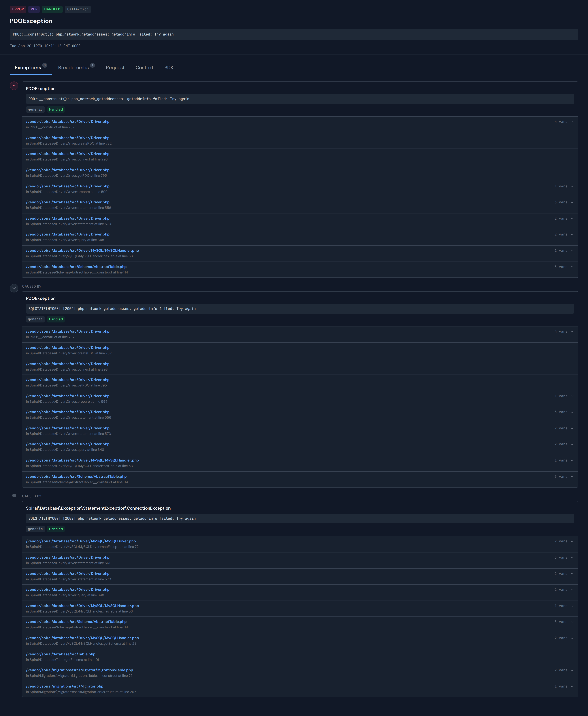Open the Table.php file link
The image size is (588, 716).
pos(61,654)
